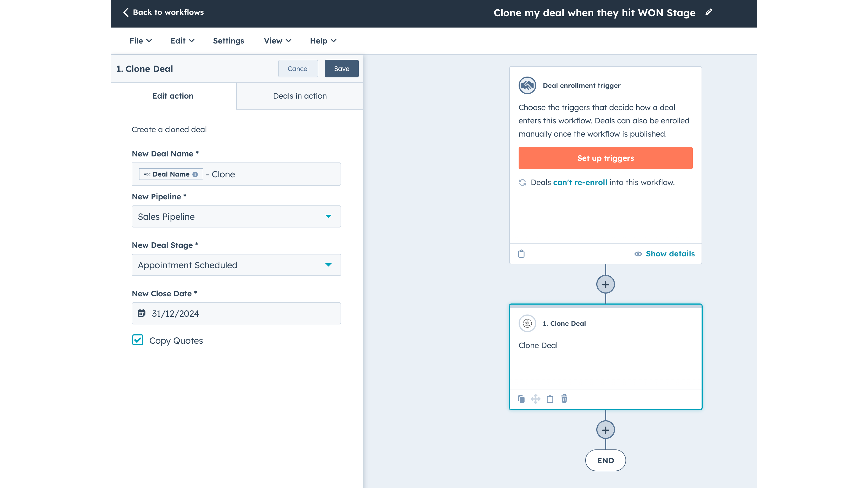Click info icon on Deal Name token
This screenshot has height=488, width=868.
click(x=195, y=174)
